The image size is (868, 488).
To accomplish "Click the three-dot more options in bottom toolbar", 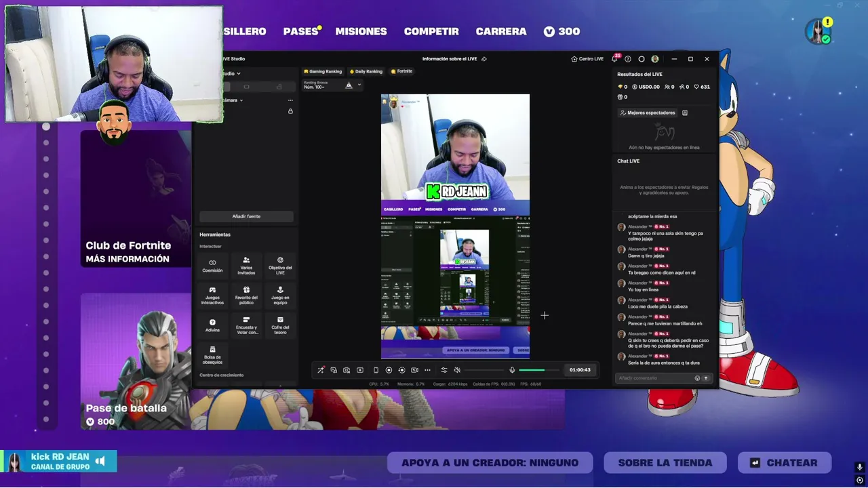I will click(427, 370).
